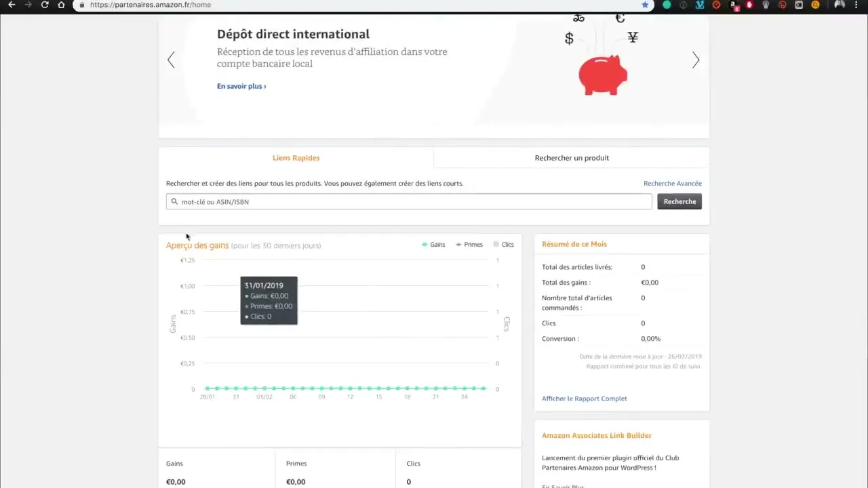Screen dimensions: 868x488
Task: Click the orange Q extension icon
Action: pos(814,5)
